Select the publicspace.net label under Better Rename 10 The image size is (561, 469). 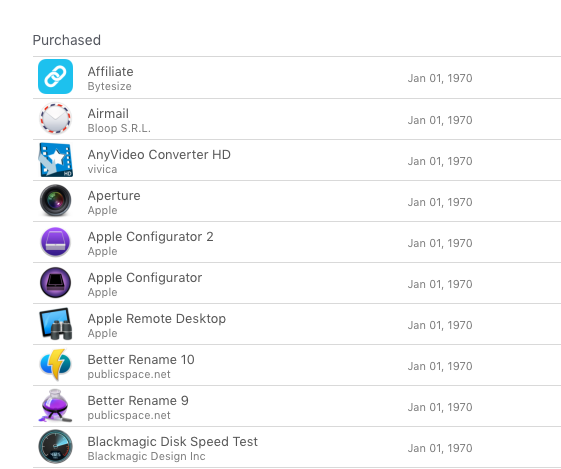129,374
